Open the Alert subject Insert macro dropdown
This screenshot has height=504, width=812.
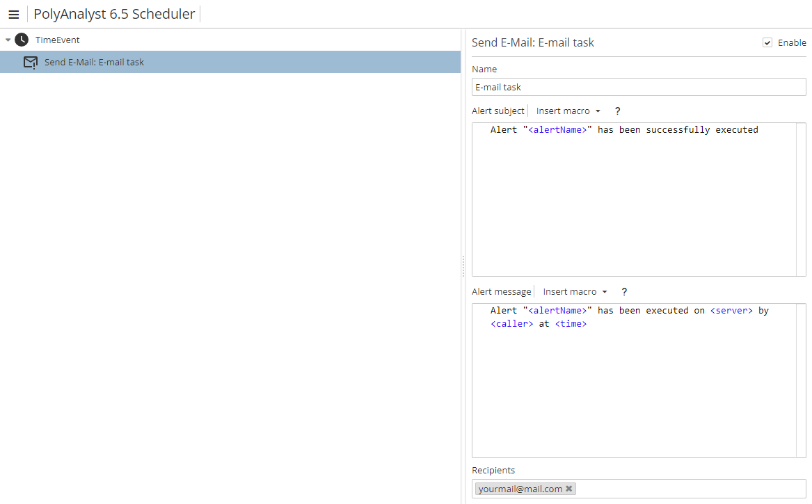coord(568,111)
